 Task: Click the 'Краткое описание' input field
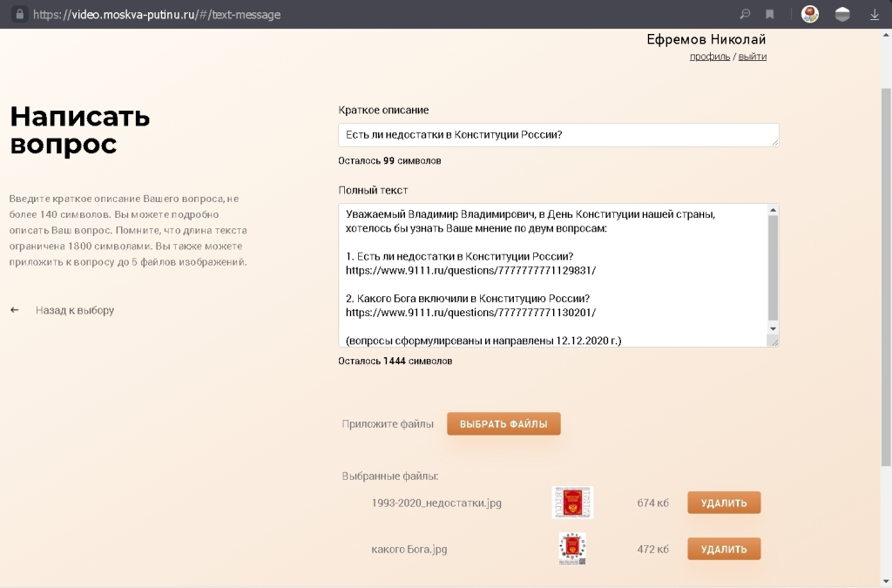pos(557,135)
